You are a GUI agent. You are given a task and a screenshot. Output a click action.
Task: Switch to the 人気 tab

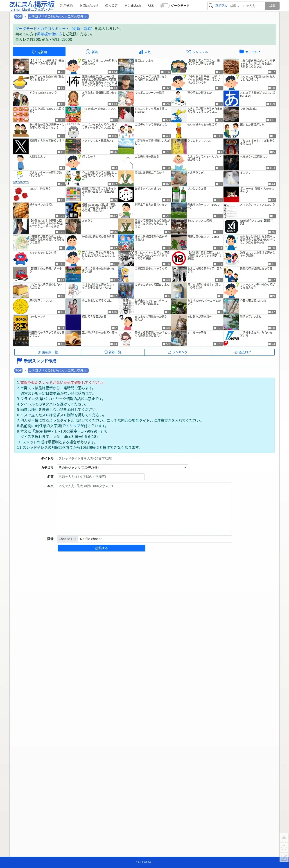pyautogui.click(x=144, y=52)
